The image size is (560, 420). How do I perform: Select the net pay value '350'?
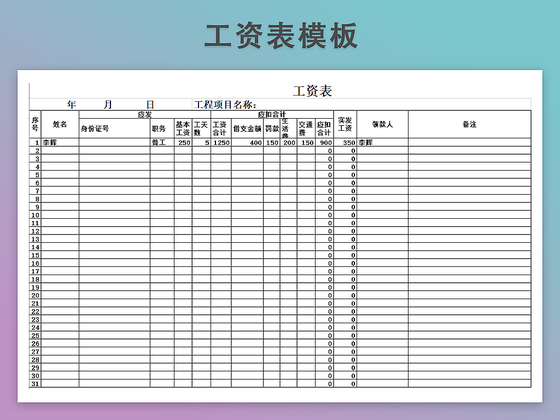point(349,143)
